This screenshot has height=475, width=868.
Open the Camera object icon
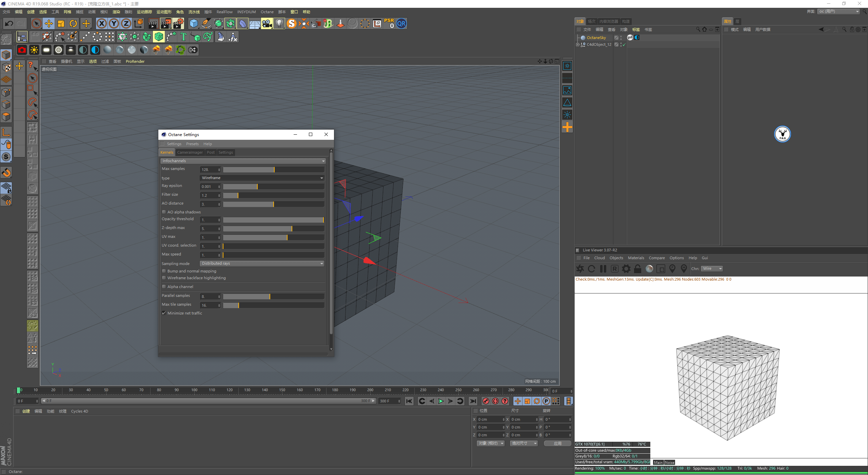coord(267,23)
